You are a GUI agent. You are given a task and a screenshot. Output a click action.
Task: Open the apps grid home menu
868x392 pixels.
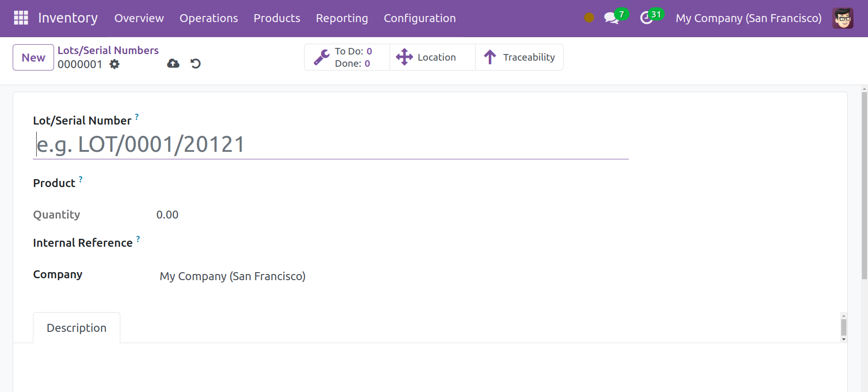pyautogui.click(x=21, y=18)
